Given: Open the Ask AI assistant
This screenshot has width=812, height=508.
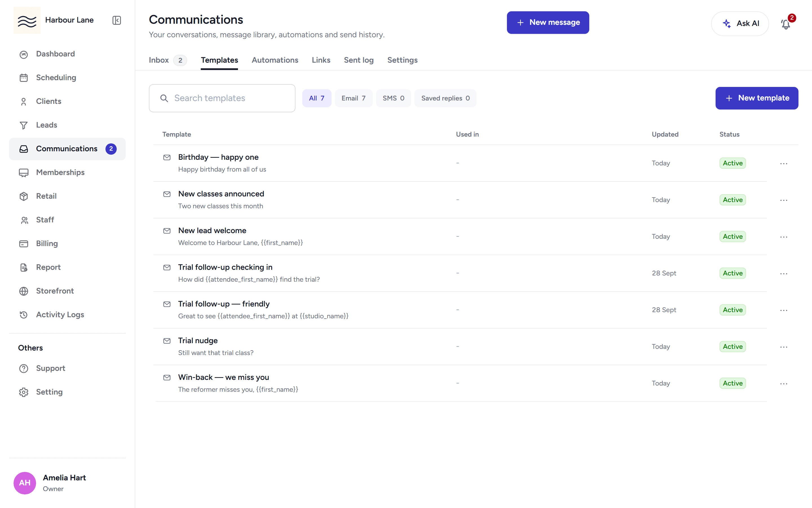Looking at the screenshot, I should pos(740,23).
